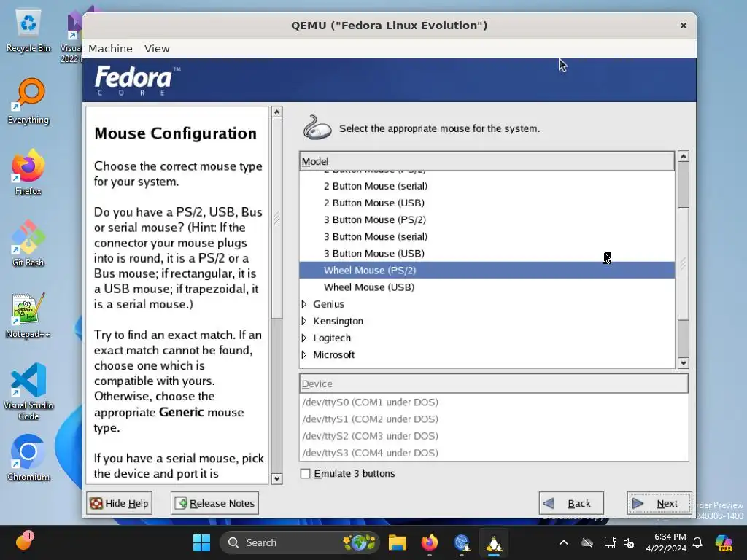Open Firefox from the taskbar

click(429, 542)
